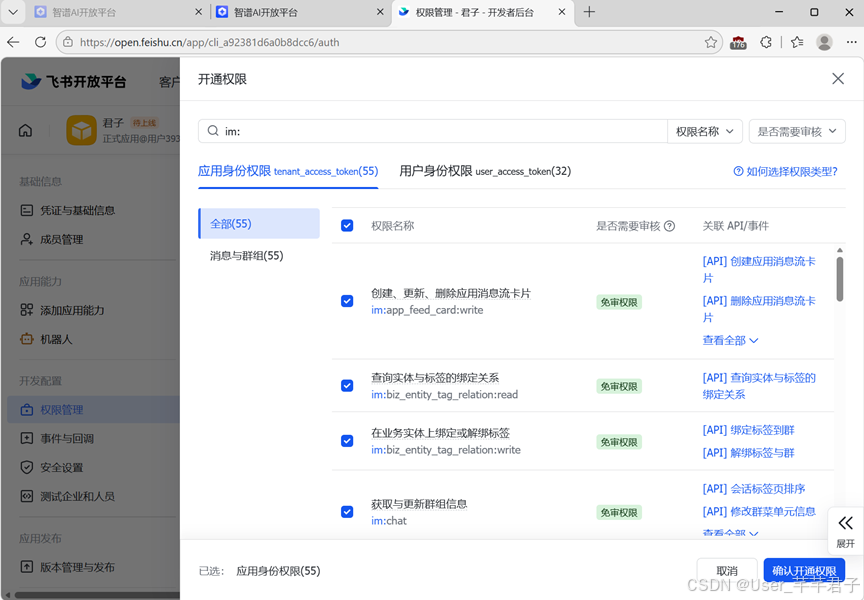Click the 安全设置 shield icon
Image resolution: width=864 pixels, height=600 pixels.
pos(24,467)
